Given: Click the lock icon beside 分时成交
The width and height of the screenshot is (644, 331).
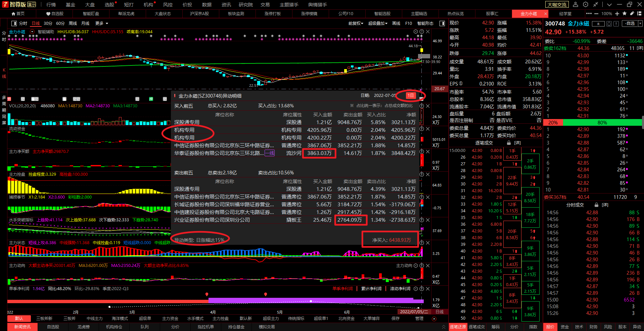Looking at the screenshot, I should pos(596,205).
